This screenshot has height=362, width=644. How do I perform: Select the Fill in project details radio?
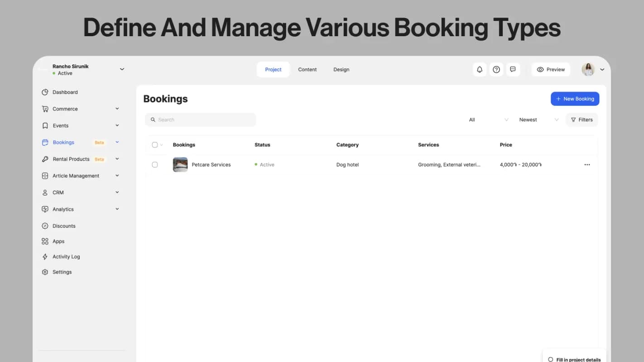coord(551,359)
